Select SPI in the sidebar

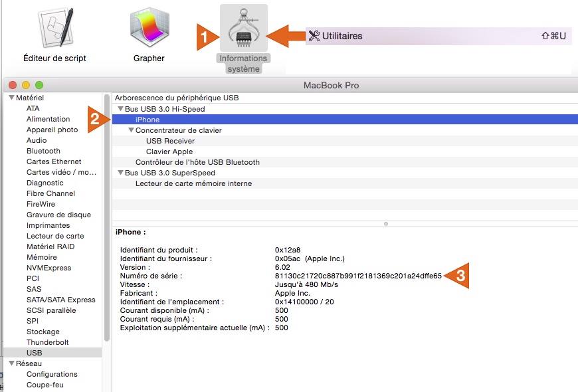33,321
